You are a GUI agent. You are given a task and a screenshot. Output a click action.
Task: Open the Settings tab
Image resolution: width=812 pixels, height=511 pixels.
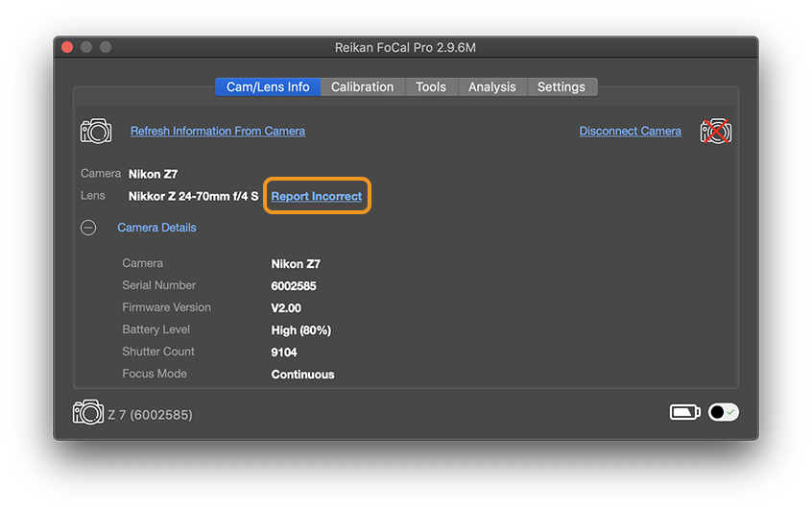pyautogui.click(x=561, y=87)
